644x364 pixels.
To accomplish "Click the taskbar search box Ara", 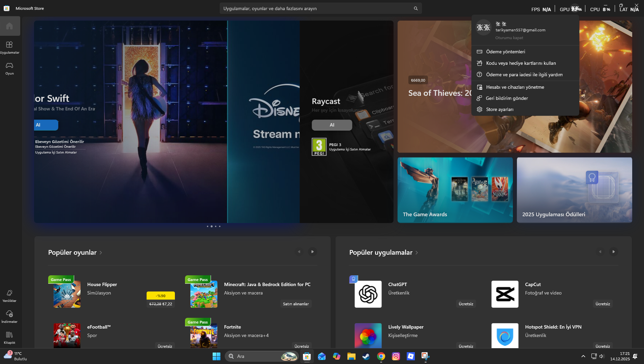I will coord(262,356).
